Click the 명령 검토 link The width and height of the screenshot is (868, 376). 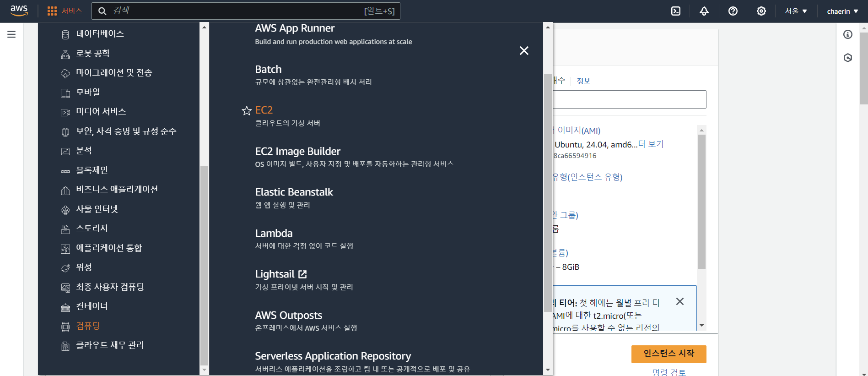coord(669,372)
